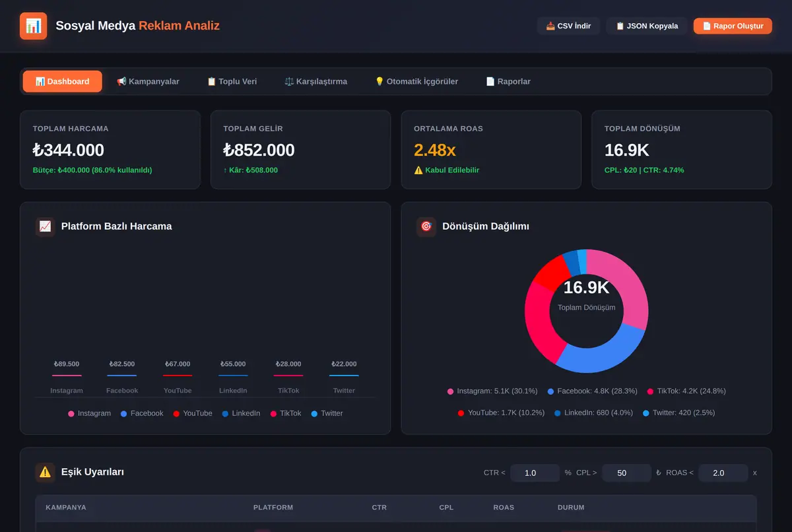Screen dimensions: 792x532
Task: Click the ₺852.000 total revenue value
Action: [259, 150]
